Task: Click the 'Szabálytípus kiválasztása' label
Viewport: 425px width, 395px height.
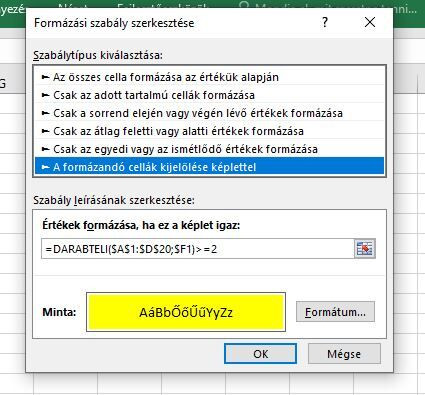Action: 98,55
